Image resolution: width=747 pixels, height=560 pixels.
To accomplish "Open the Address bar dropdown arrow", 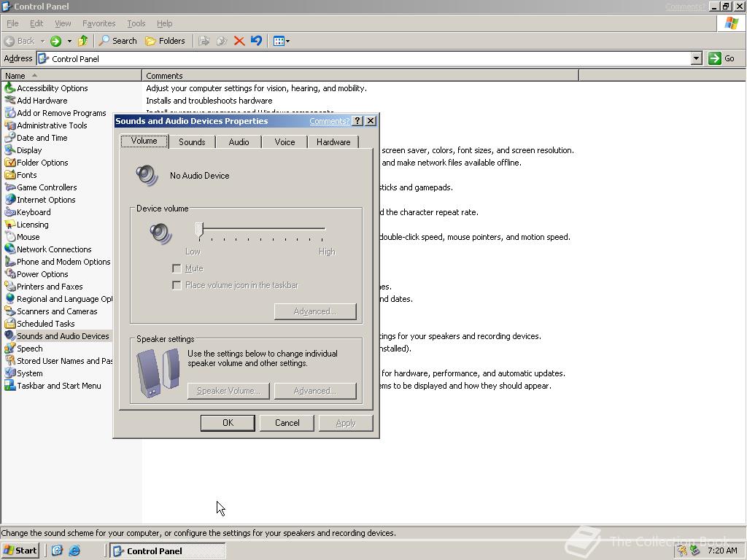I will (696, 58).
